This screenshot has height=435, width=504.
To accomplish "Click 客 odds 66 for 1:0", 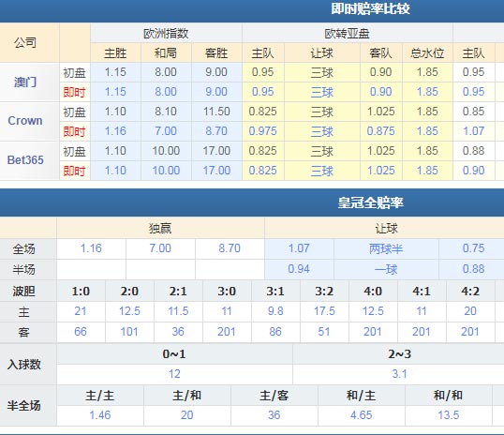I will click(81, 332).
